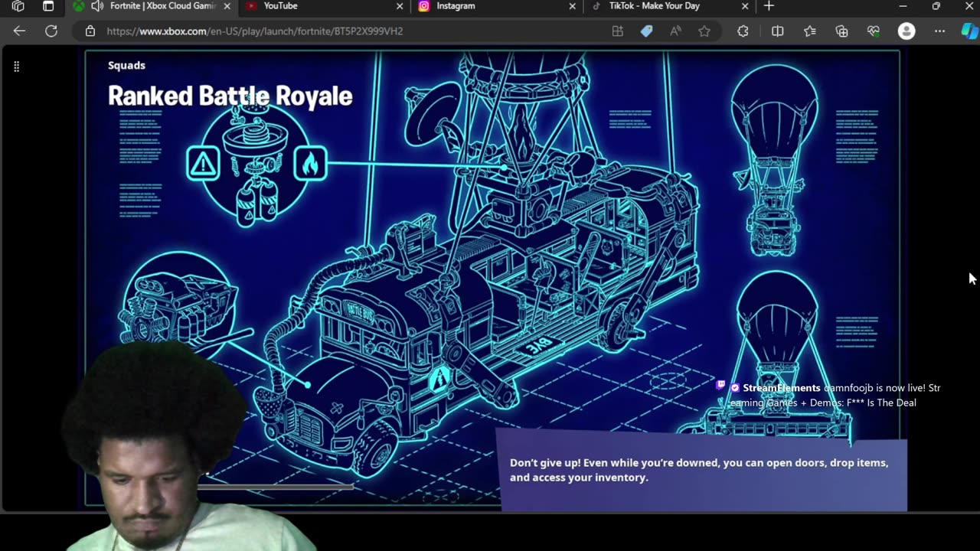Open the shopping price tag icon
Image resolution: width=980 pixels, height=551 pixels.
coord(647,31)
